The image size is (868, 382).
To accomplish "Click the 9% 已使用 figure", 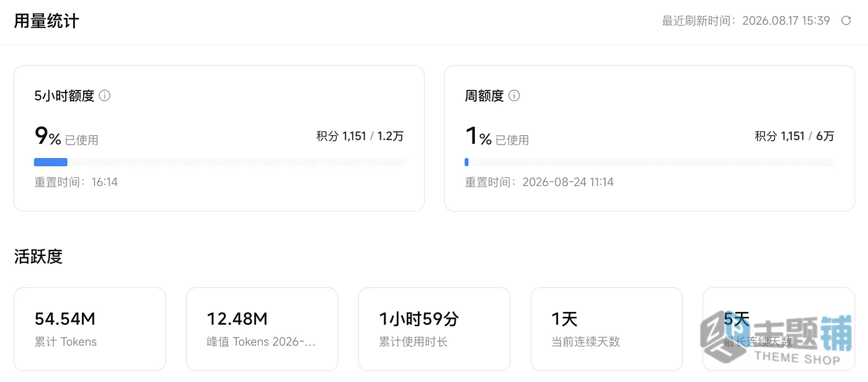I will point(66,136).
